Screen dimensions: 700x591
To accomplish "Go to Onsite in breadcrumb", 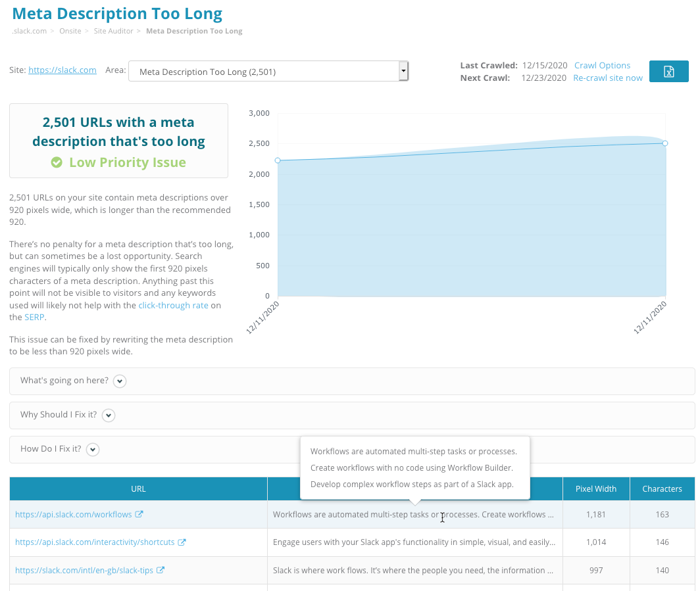I will click(69, 31).
